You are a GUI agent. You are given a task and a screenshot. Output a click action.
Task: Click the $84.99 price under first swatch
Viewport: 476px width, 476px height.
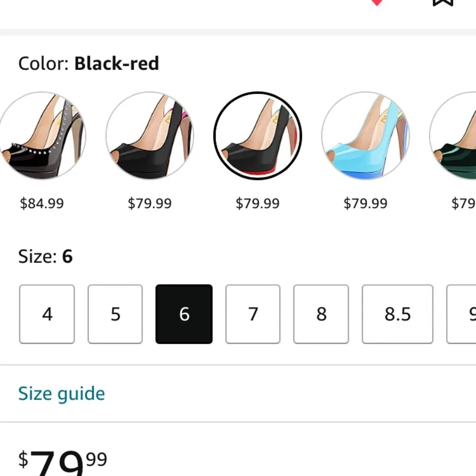[x=41, y=203]
